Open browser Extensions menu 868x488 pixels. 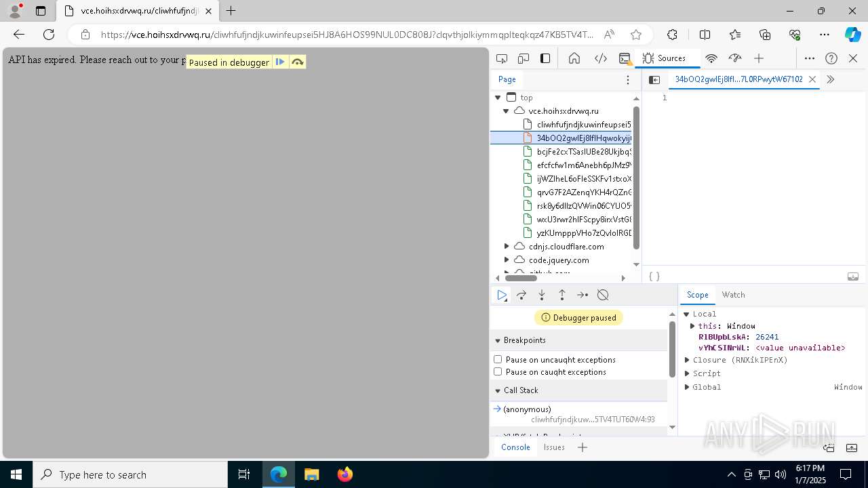coord(672,35)
